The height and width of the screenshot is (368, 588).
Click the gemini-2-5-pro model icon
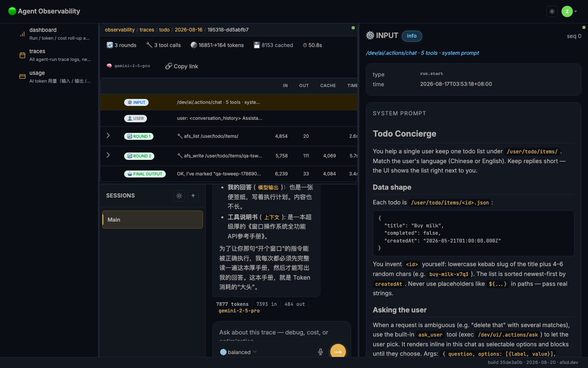pyautogui.click(x=109, y=66)
